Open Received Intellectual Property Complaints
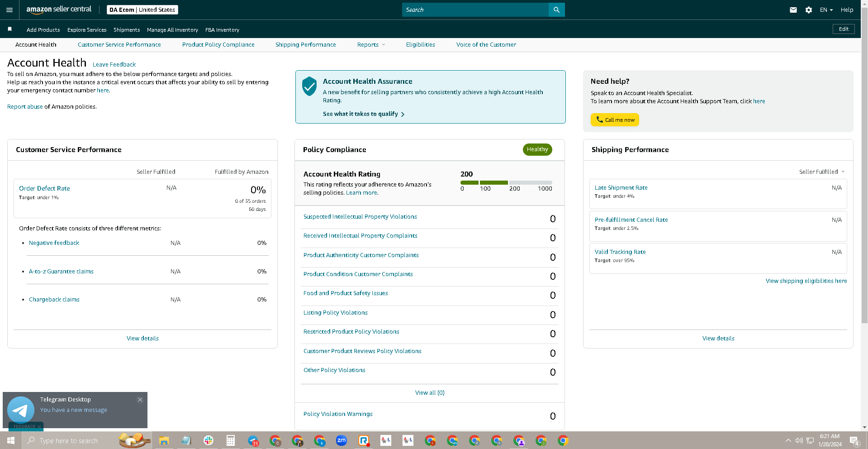The image size is (868, 449). pyautogui.click(x=360, y=235)
